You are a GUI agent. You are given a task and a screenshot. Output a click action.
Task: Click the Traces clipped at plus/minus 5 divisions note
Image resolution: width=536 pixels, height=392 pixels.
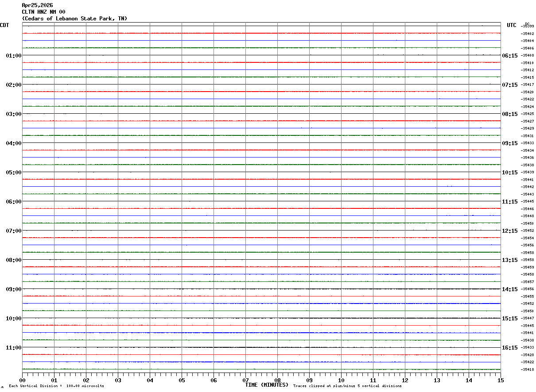[347, 386]
